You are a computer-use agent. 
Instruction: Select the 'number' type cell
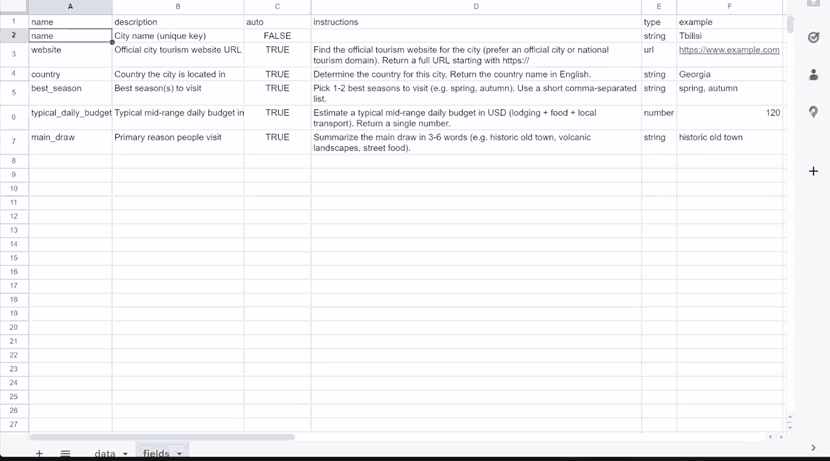[659, 117]
